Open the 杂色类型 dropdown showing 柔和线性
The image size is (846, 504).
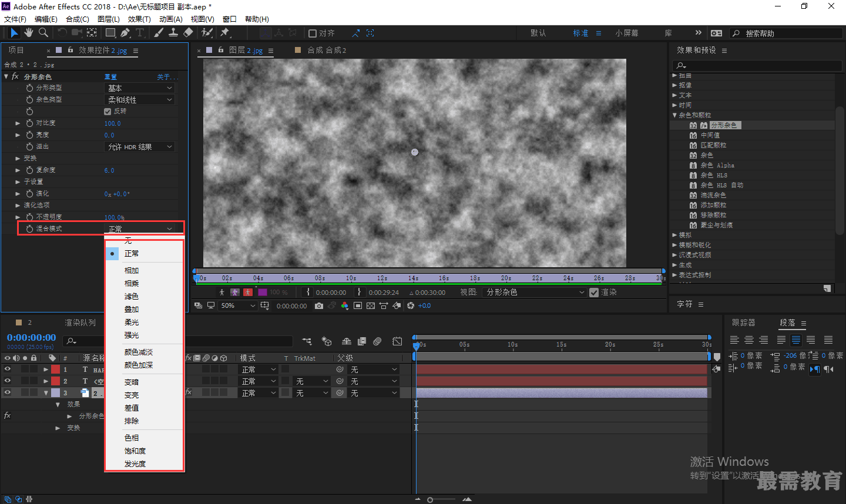point(140,100)
